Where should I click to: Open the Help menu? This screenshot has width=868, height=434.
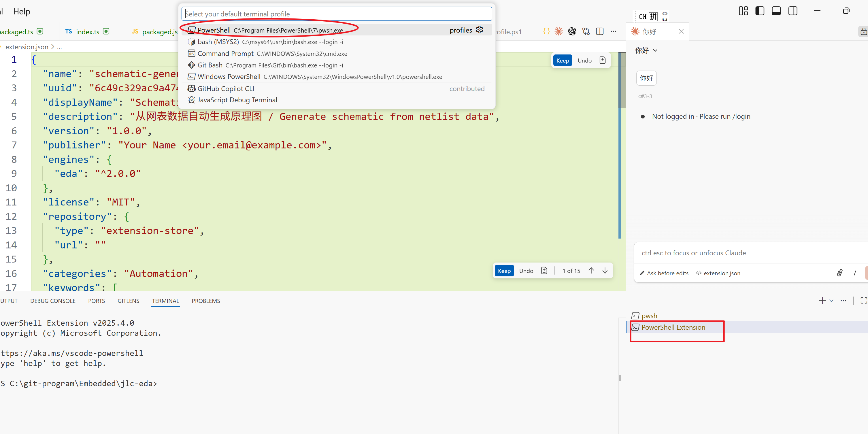(x=22, y=11)
